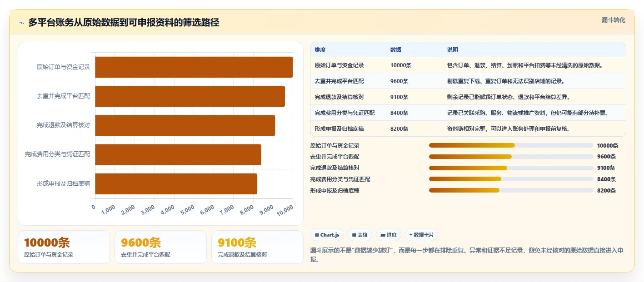The width and height of the screenshot is (644, 282).
Task: Open the 10000条 原始订单与资金记录 data card
Action: [x=64, y=247]
